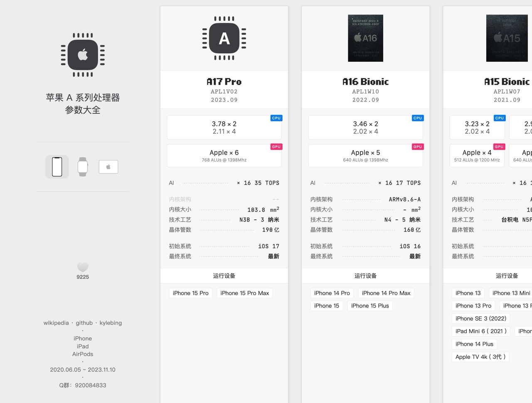
Task: Click the 160亿 transistor count
Action: 412,230
